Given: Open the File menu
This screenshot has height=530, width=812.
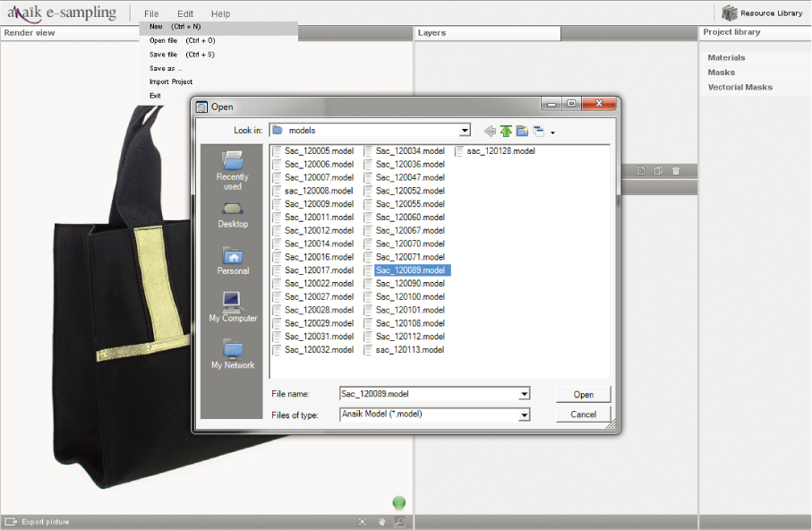Looking at the screenshot, I should 151,14.
